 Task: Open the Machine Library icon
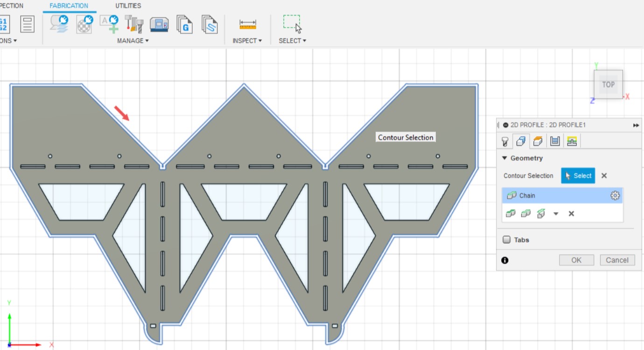tap(160, 25)
